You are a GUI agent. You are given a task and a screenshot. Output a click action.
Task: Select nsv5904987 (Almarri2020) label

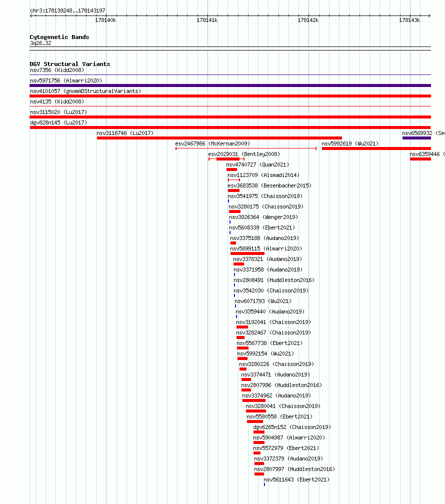pyautogui.click(x=289, y=438)
